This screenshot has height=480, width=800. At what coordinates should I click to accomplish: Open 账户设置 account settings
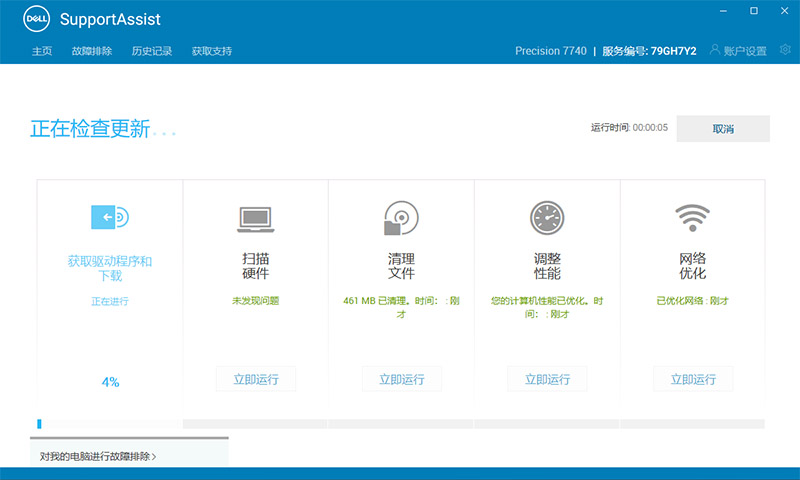pyautogui.click(x=745, y=51)
